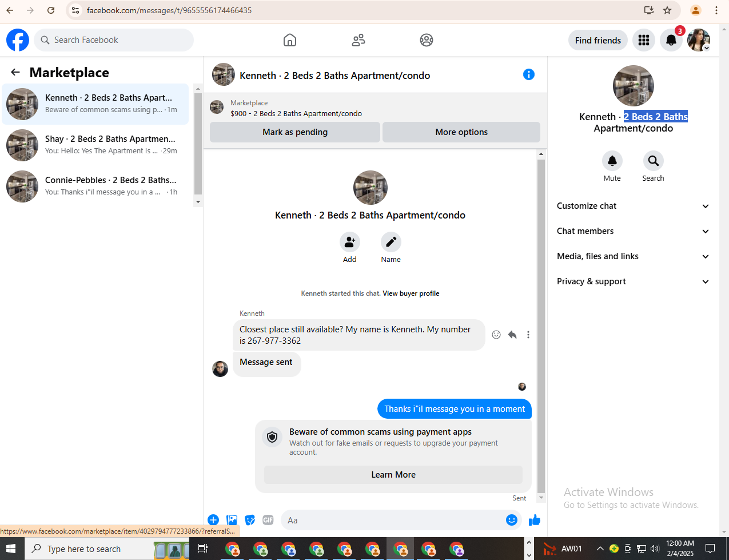This screenshot has height=560, width=729.
Task: Search in conversation magnifier icon
Action: [654, 161]
